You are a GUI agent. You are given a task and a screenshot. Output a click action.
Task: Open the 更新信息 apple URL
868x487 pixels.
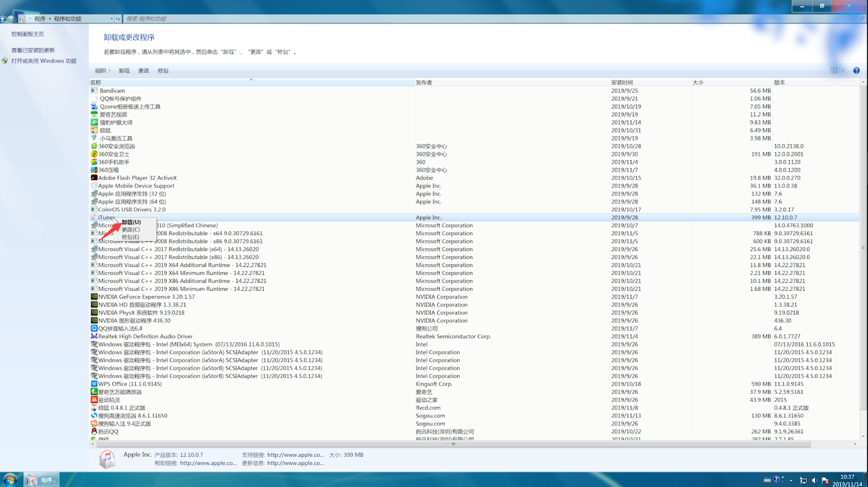coord(295,463)
